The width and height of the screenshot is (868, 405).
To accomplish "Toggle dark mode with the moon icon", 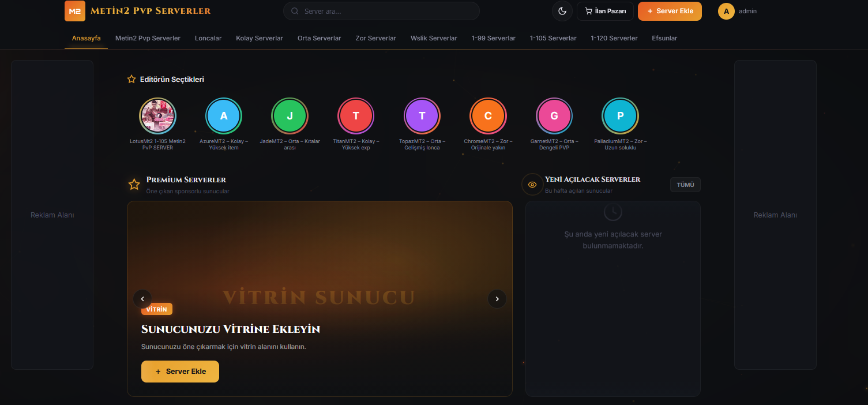I will (562, 11).
